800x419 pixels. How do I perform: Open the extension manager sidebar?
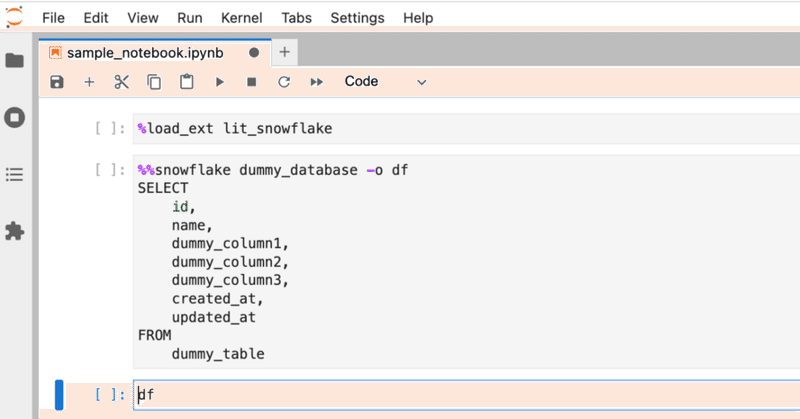15,231
